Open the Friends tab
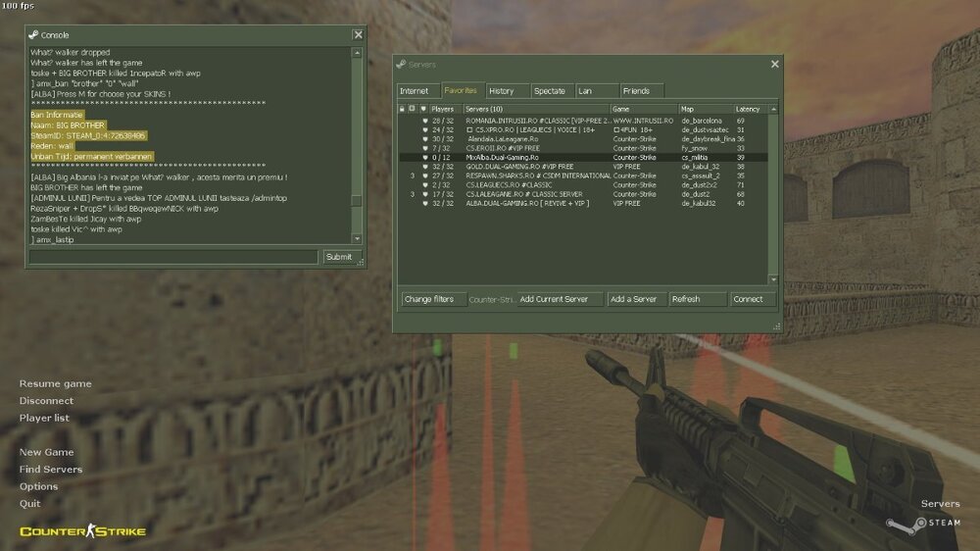 [x=636, y=91]
